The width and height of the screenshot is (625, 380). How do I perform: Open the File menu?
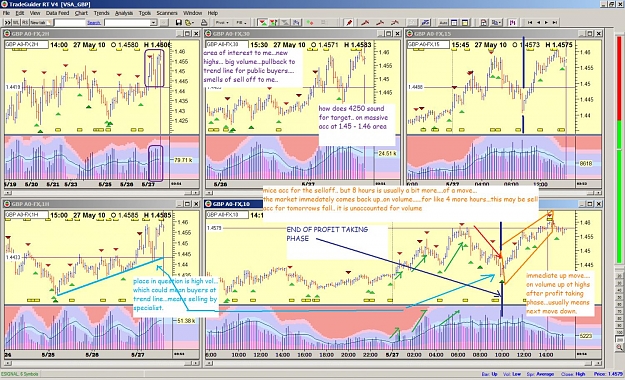[x=6, y=13]
